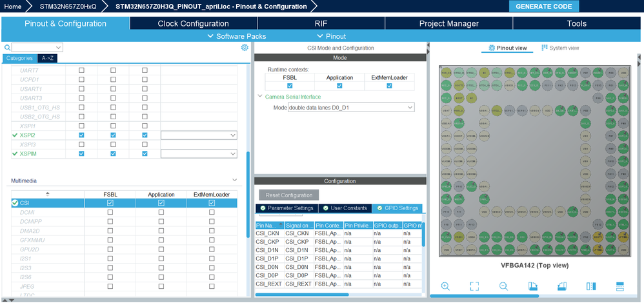This screenshot has width=644, height=303.
Task: Flip the chip vertically
Action: tap(620, 286)
